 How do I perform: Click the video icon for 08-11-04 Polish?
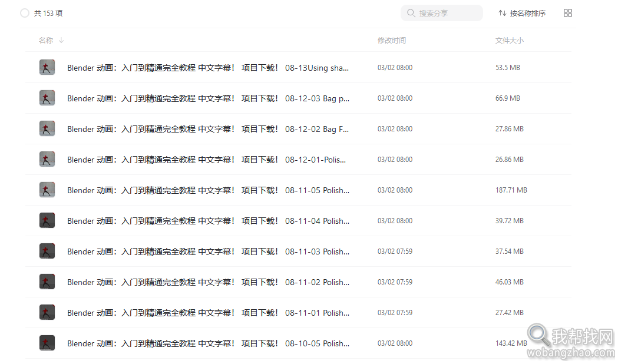click(47, 221)
